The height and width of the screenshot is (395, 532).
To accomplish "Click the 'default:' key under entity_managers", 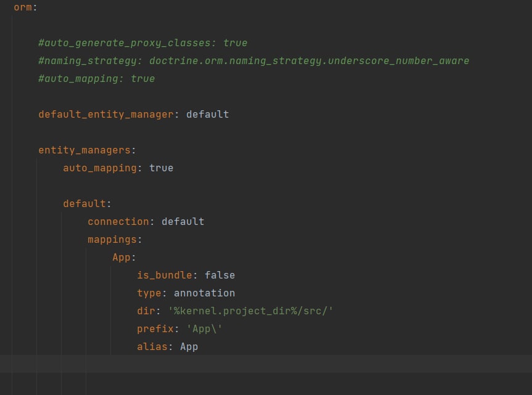I will tap(87, 204).
